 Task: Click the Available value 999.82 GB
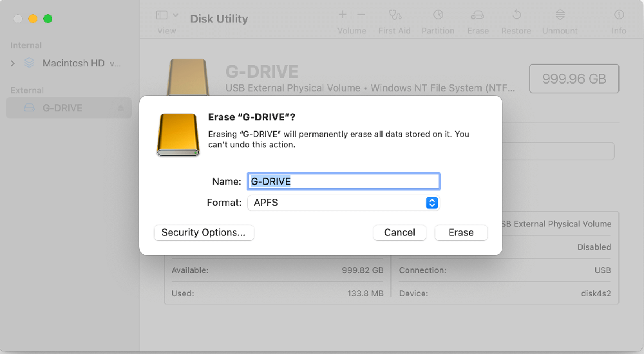[362, 270]
